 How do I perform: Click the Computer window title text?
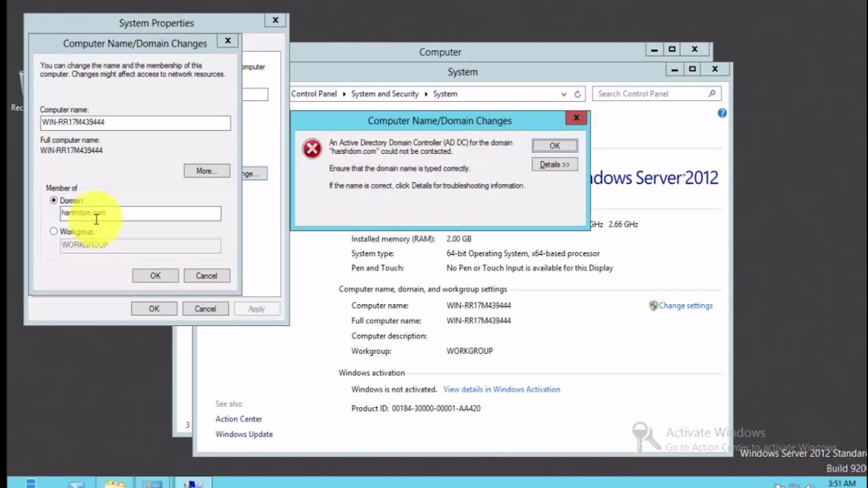coord(440,52)
